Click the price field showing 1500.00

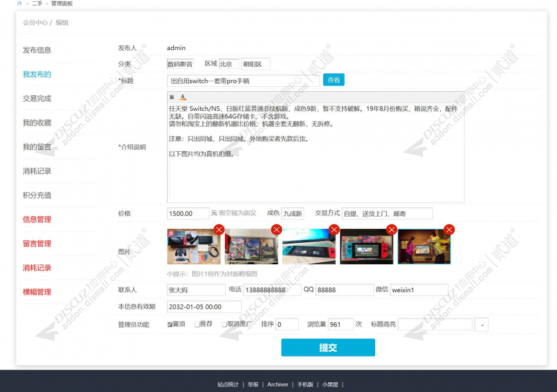point(188,213)
